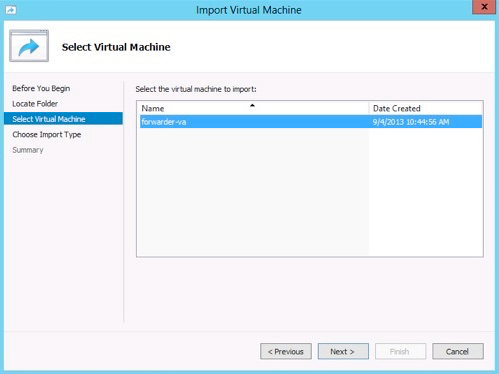Click the large import arrow icon
This screenshot has width=499, height=374.
[x=29, y=46]
